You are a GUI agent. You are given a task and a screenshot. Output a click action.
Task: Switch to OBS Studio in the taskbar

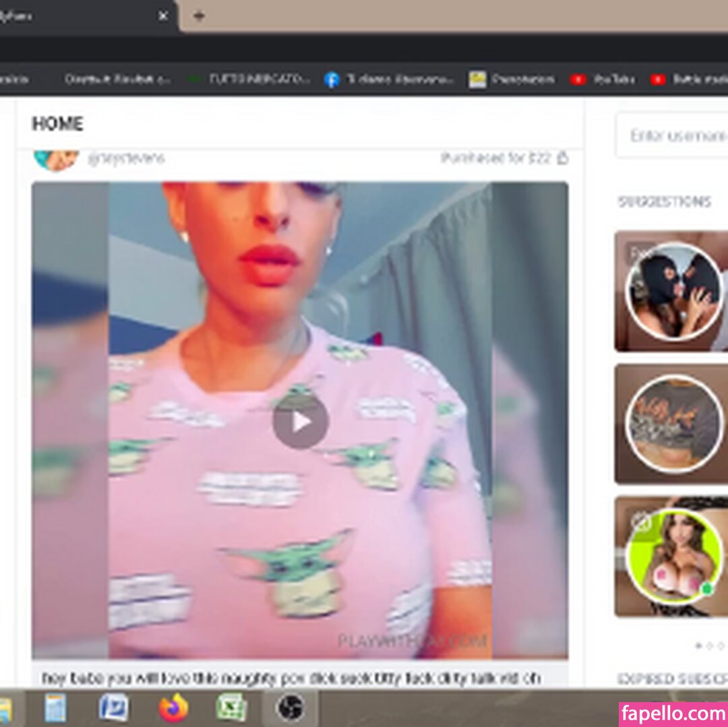290,708
